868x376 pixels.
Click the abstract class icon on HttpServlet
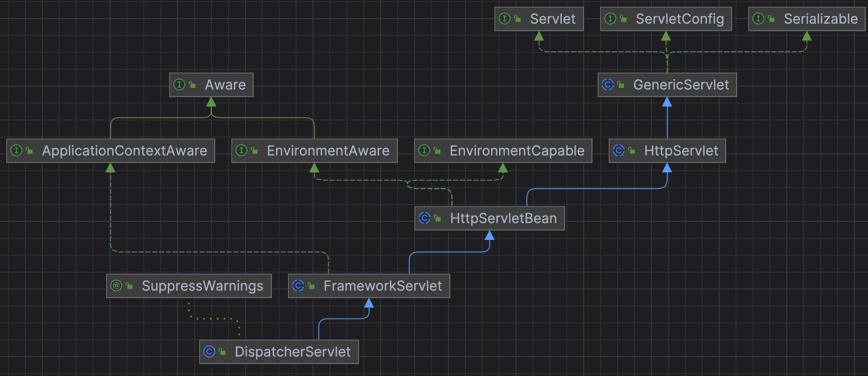coord(619,150)
